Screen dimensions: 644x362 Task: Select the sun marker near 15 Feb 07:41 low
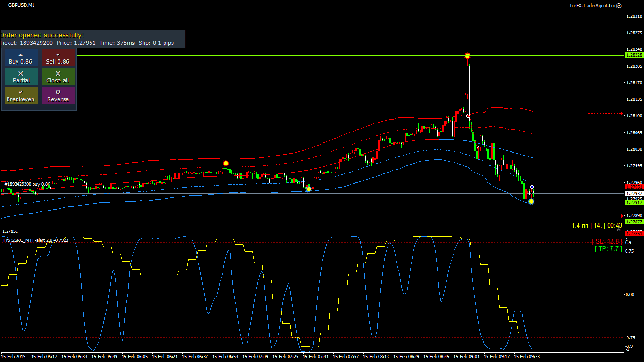coord(309,189)
